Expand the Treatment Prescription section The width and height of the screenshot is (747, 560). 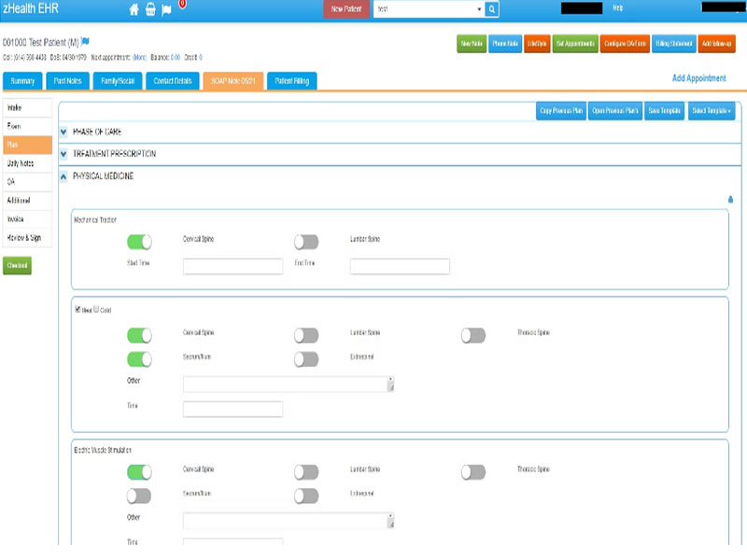pos(63,154)
